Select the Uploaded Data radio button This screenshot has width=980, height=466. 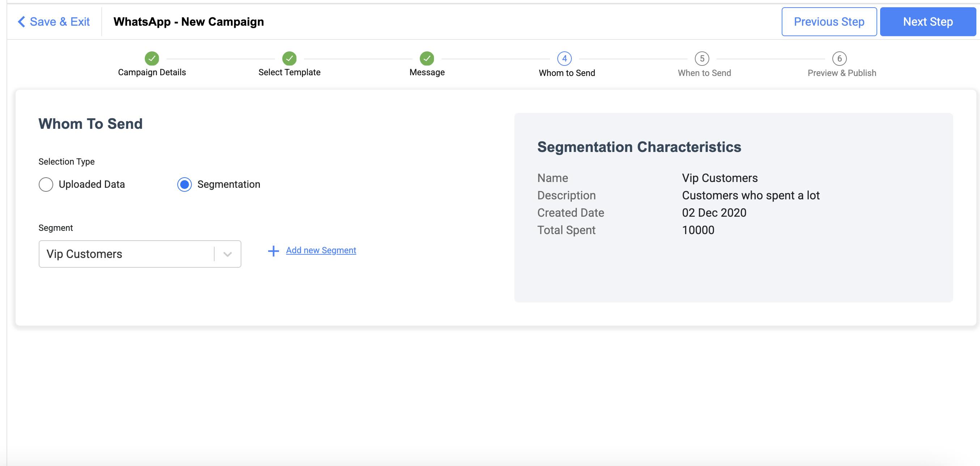tap(46, 185)
